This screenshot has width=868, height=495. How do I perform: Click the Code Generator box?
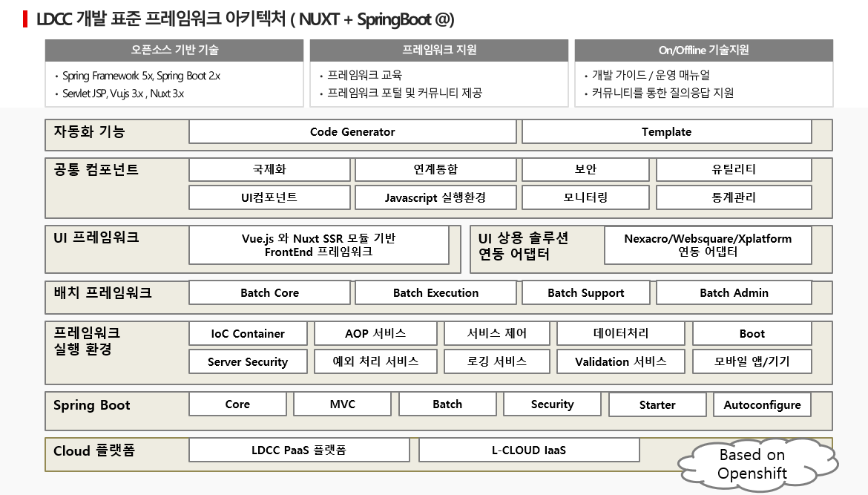click(x=352, y=132)
